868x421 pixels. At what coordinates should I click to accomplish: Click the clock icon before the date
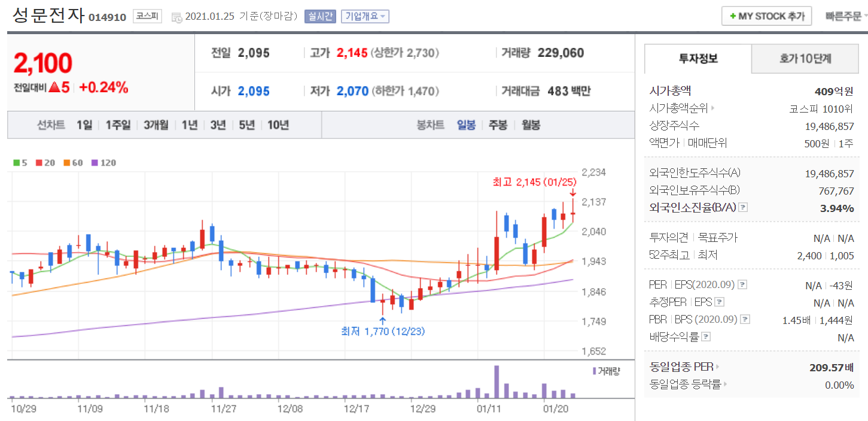click(x=177, y=17)
